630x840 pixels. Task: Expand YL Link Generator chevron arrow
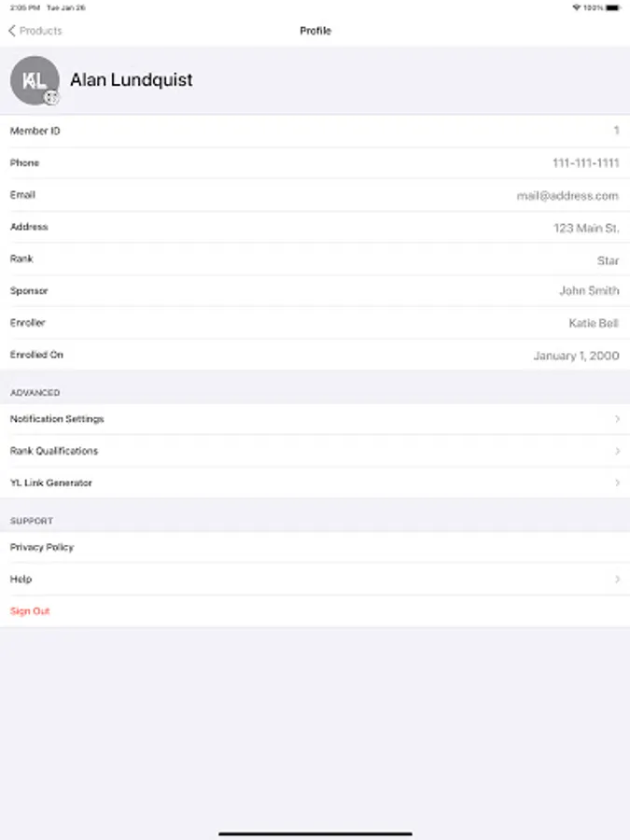pos(617,483)
